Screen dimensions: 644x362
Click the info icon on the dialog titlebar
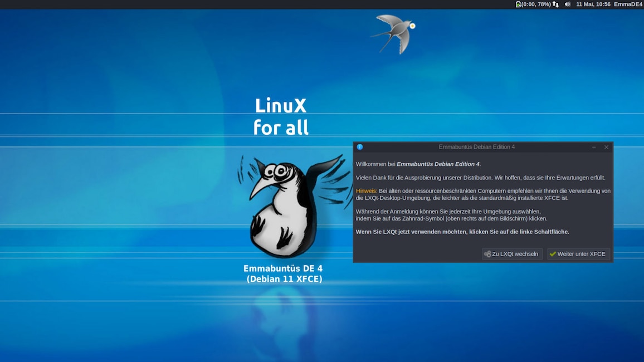(x=359, y=146)
